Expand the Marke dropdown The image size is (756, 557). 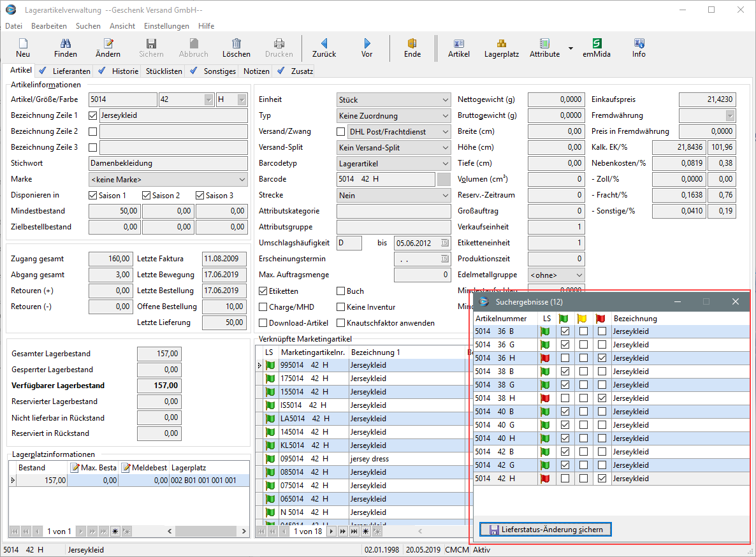pos(242,180)
